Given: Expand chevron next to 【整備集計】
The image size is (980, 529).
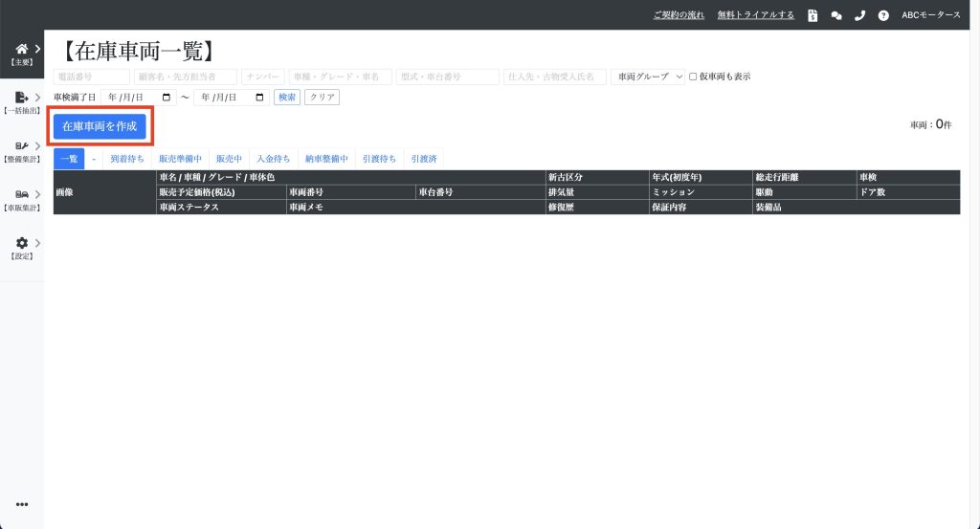Looking at the screenshot, I should (x=37, y=145).
